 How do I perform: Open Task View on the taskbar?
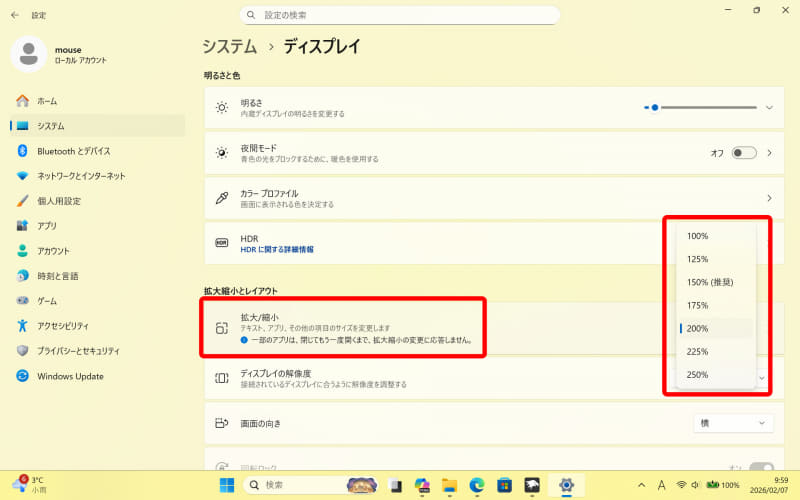pos(394,485)
